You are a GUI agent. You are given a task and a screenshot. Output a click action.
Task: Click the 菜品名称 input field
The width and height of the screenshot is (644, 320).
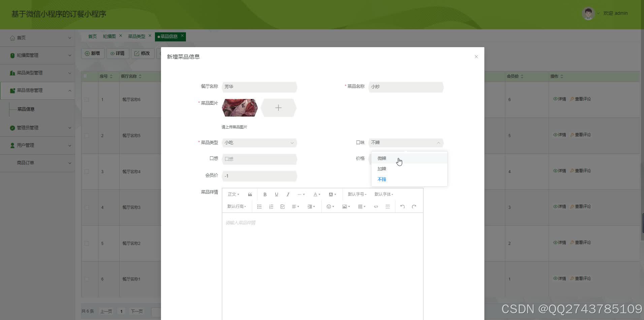(x=406, y=87)
